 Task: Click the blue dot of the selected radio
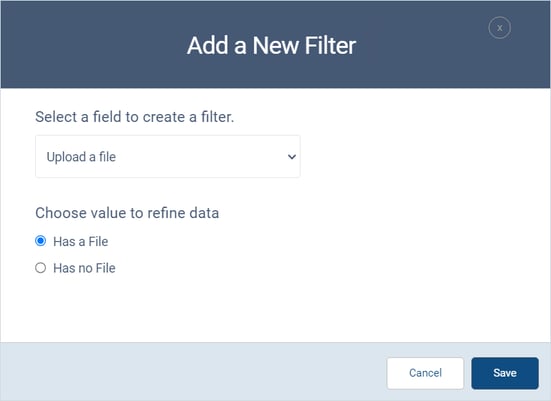pyautogui.click(x=40, y=241)
